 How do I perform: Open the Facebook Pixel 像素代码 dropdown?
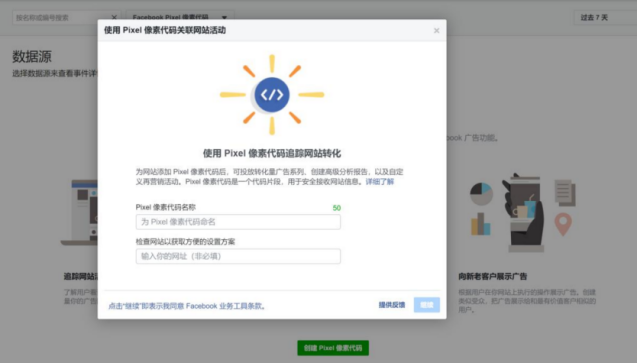tap(180, 17)
